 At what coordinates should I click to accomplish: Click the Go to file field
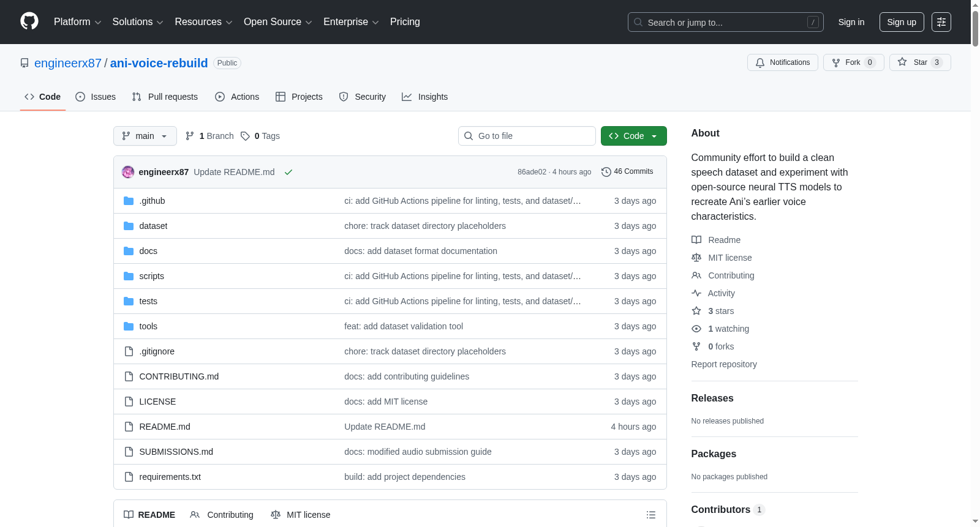pos(527,136)
